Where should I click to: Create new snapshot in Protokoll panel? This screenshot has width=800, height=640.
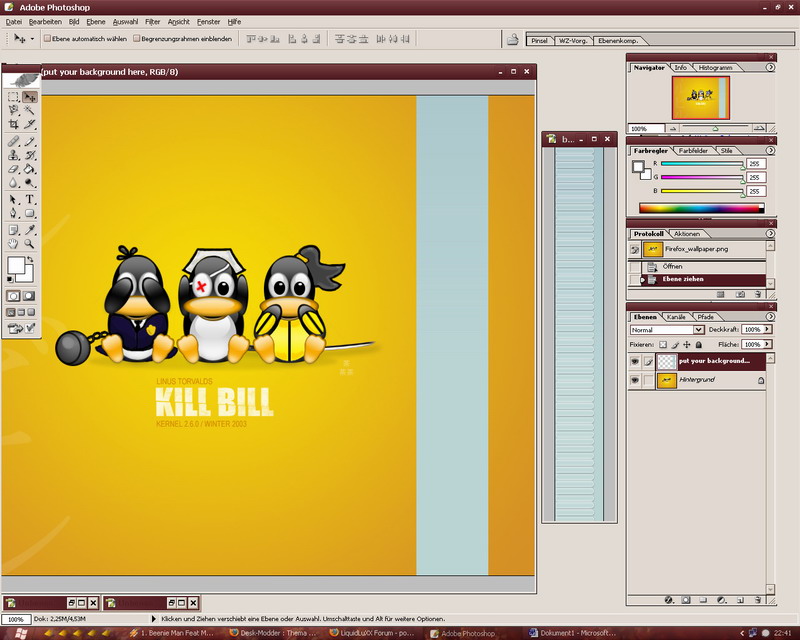click(x=740, y=294)
